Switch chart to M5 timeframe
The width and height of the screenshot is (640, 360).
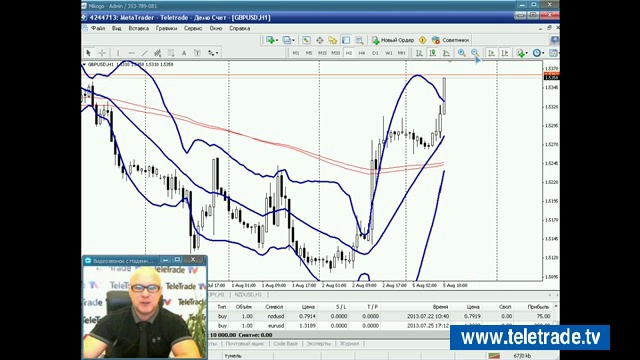309,53
